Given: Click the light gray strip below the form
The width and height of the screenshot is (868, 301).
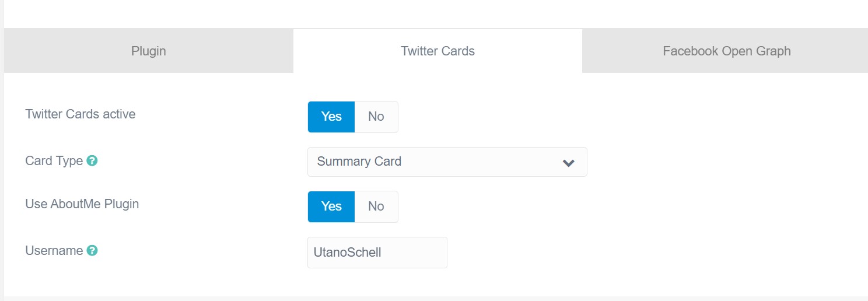Looking at the screenshot, I should click(x=434, y=299).
